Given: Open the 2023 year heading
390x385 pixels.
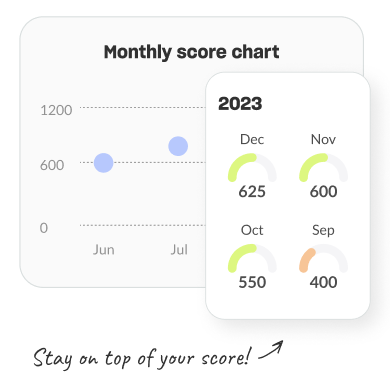Looking at the screenshot, I should 240,104.
